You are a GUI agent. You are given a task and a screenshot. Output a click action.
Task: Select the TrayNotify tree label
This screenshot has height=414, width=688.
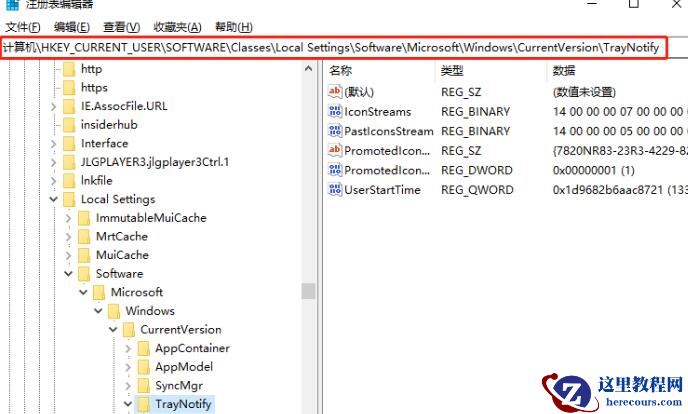[183, 404]
